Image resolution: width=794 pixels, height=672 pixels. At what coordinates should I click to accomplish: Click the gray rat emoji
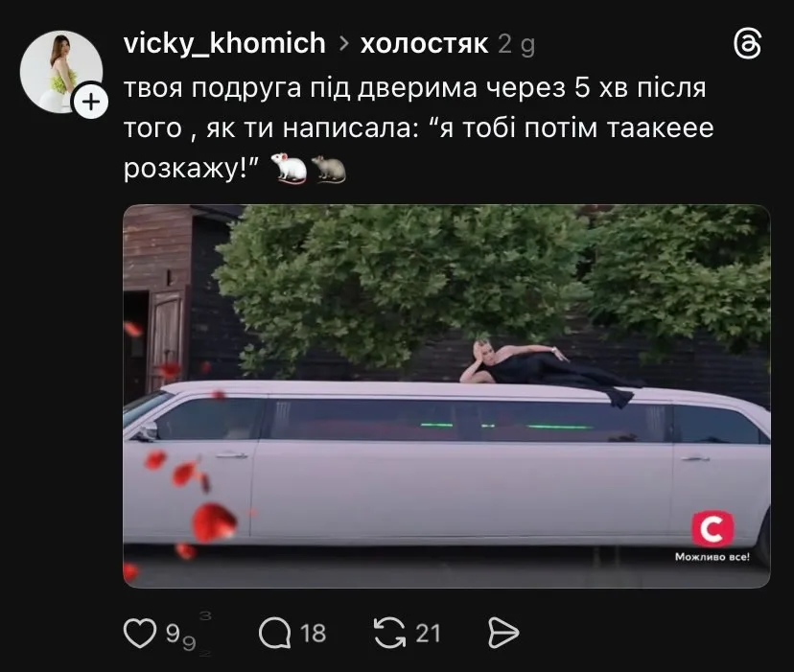pos(329,168)
